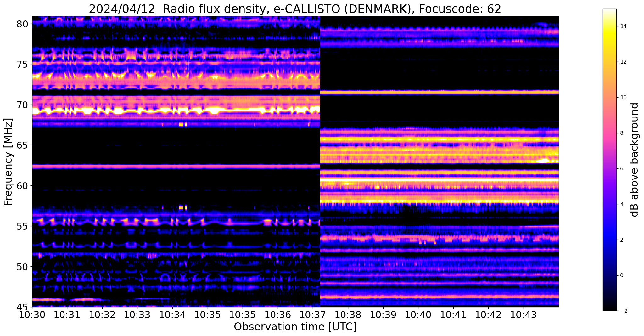Select the 60 MHz y-axis tick label
This screenshot has width=644, height=336.
(x=22, y=186)
